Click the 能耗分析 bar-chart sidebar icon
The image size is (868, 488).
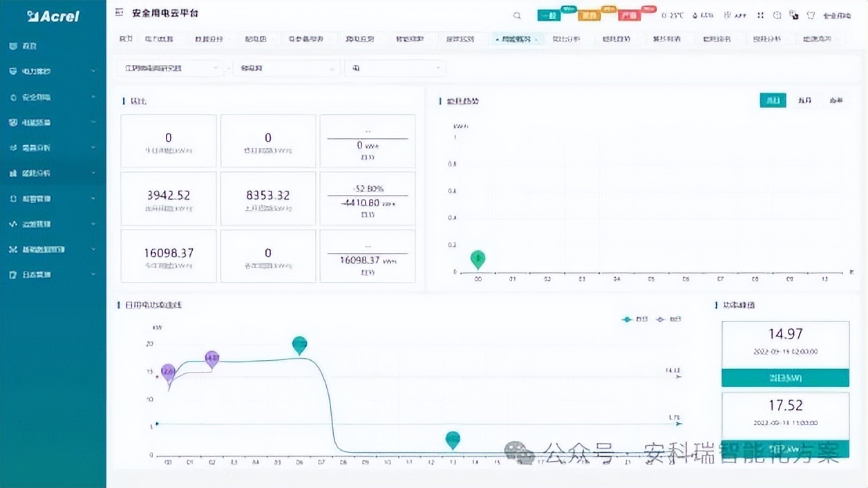[x=13, y=173]
